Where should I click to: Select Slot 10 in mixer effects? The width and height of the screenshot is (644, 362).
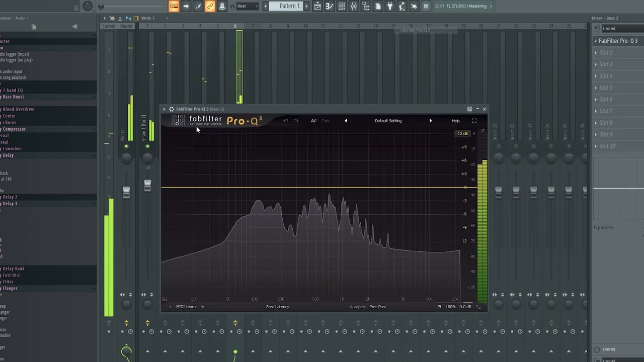[x=618, y=146]
